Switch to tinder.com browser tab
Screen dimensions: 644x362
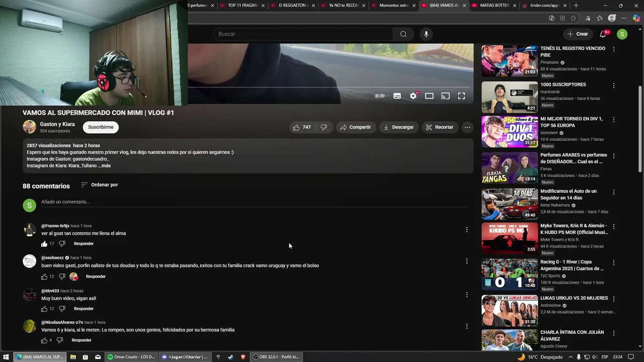(x=543, y=6)
